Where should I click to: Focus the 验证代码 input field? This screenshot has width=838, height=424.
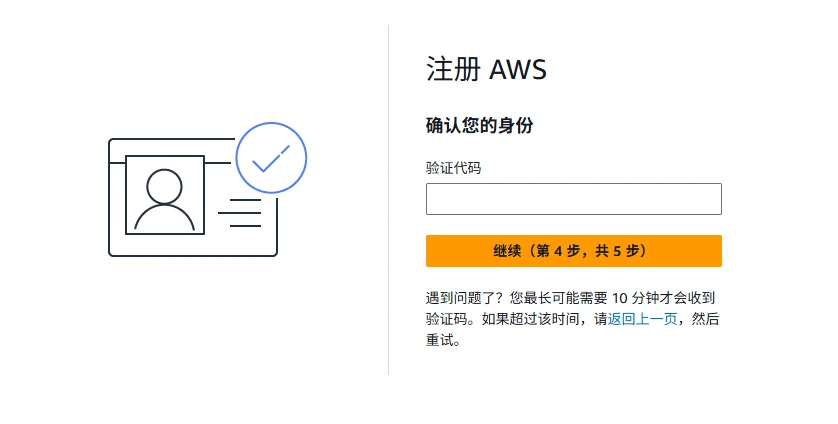click(x=573, y=199)
